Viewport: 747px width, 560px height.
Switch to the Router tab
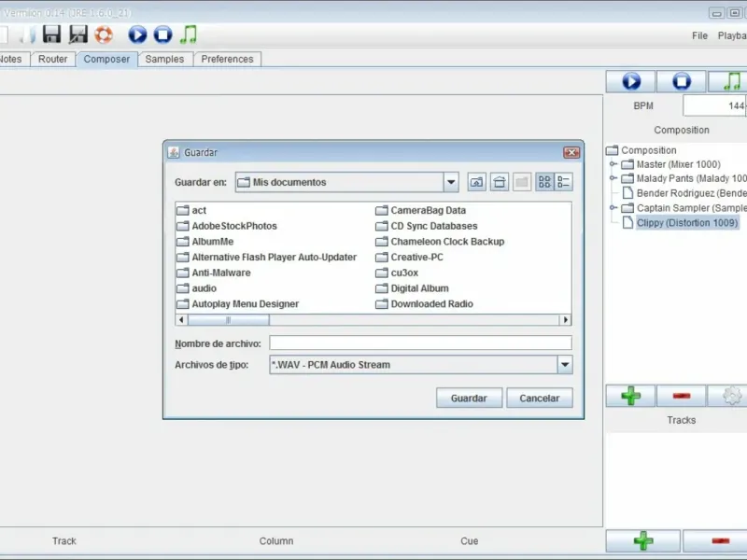pyautogui.click(x=52, y=59)
